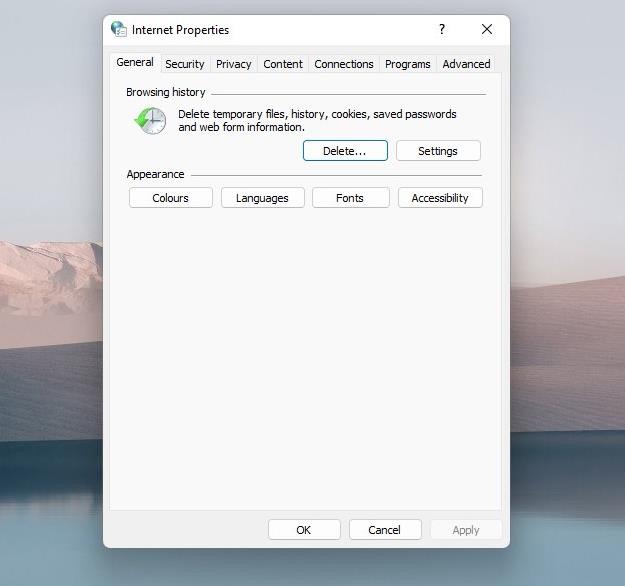Click the Internet Properties globe icon
The width and height of the screenshot is (625, 586).
tap(119, 29)
